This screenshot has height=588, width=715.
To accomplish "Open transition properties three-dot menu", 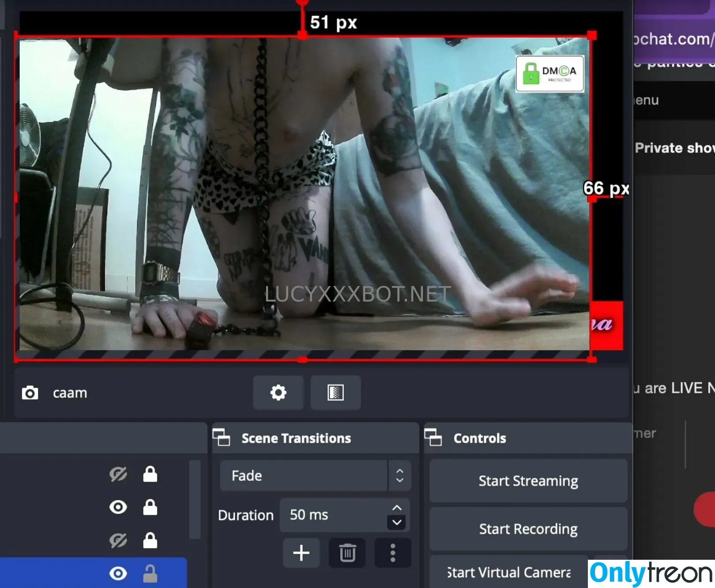I will pyautogui.click(x=393, y=553).
